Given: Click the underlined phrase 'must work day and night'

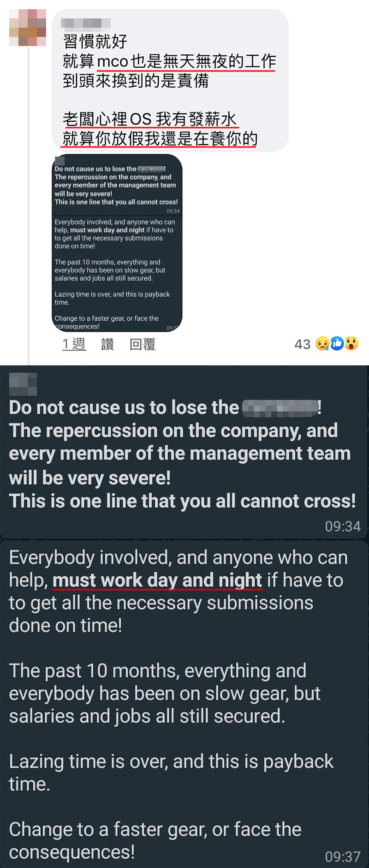Looking at the screenshot, I should click(157, 581).
